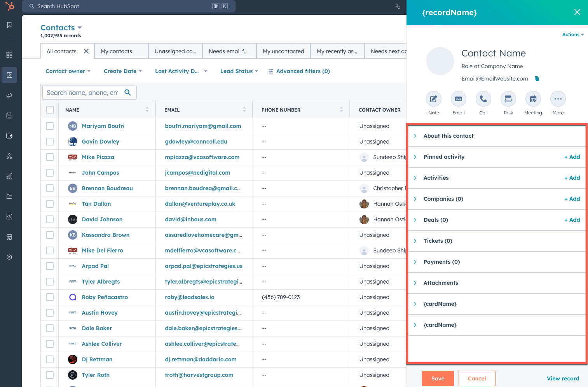Click the Save button

[438, 378]
